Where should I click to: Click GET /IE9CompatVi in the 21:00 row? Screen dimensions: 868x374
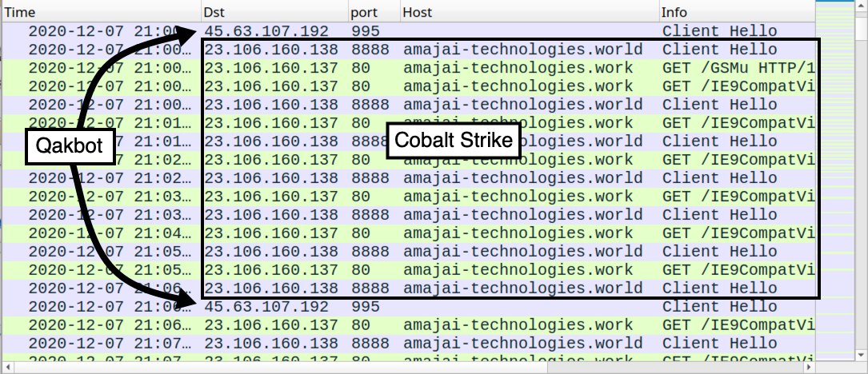738,86
